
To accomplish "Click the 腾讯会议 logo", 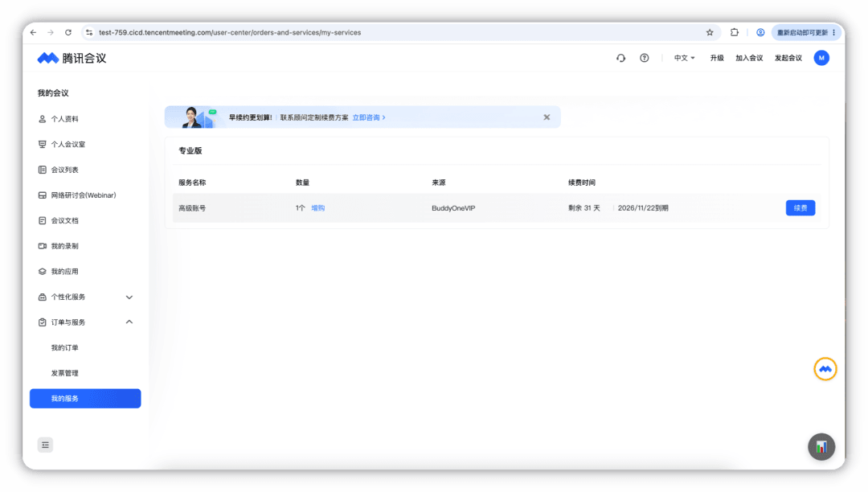I will point(72,58).
